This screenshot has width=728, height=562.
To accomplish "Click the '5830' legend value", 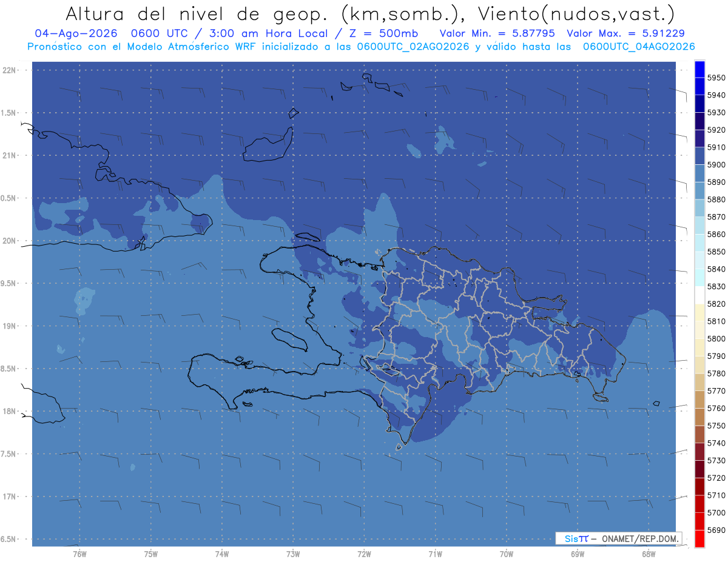I will (716, 287).
